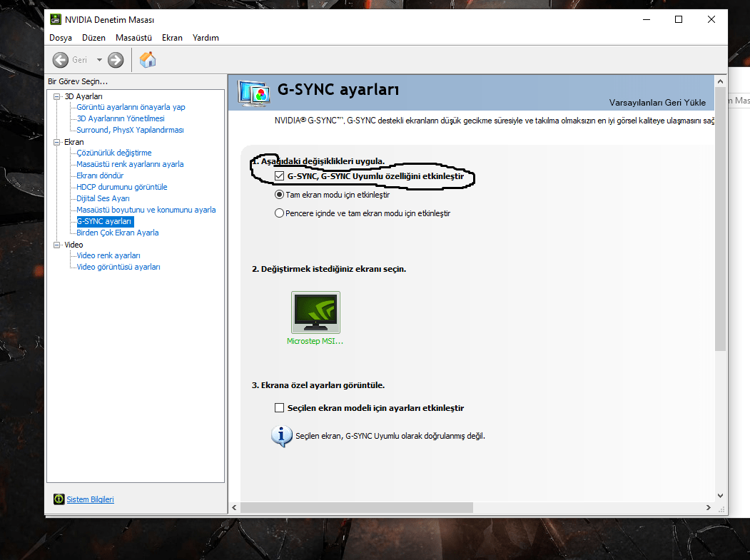Screen dimensions: 750x560
Task: Select G-SYNC ayarları tree item
Action: pyautogui.click(x=104, y=221)
